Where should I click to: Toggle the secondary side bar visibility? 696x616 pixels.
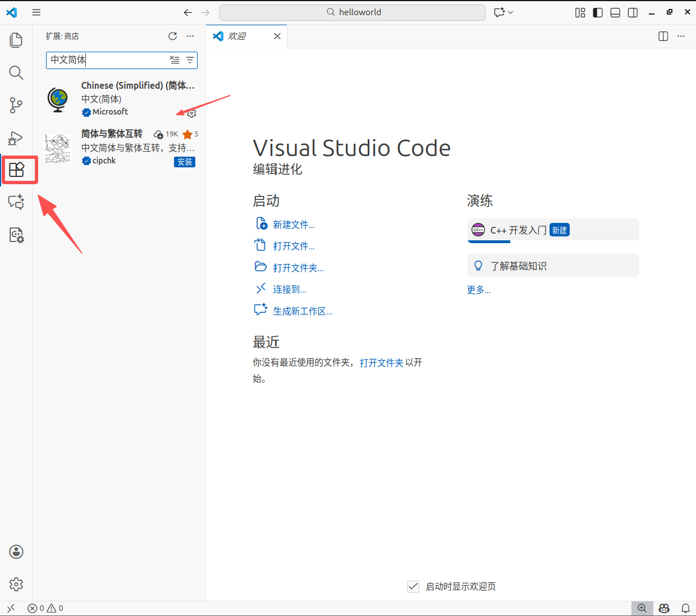tap(633, 12)
